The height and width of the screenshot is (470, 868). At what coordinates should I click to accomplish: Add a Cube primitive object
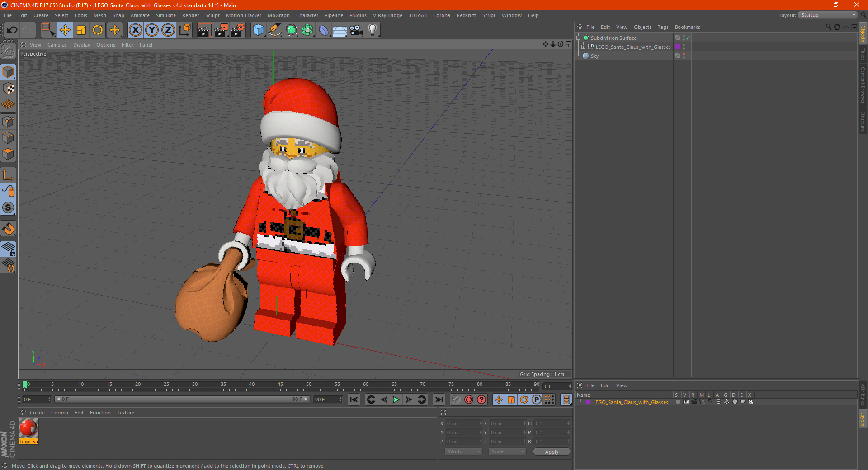[x=258, y=30]
